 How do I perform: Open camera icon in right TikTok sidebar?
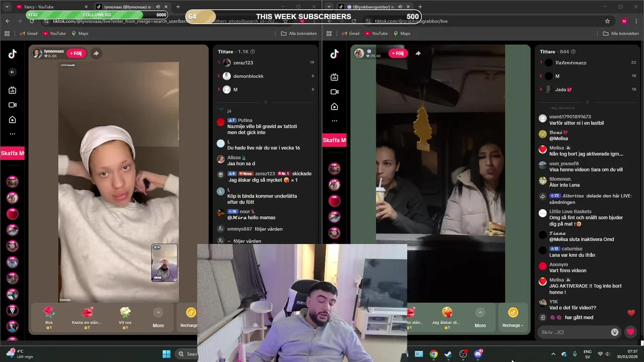[x=335, y=92]
